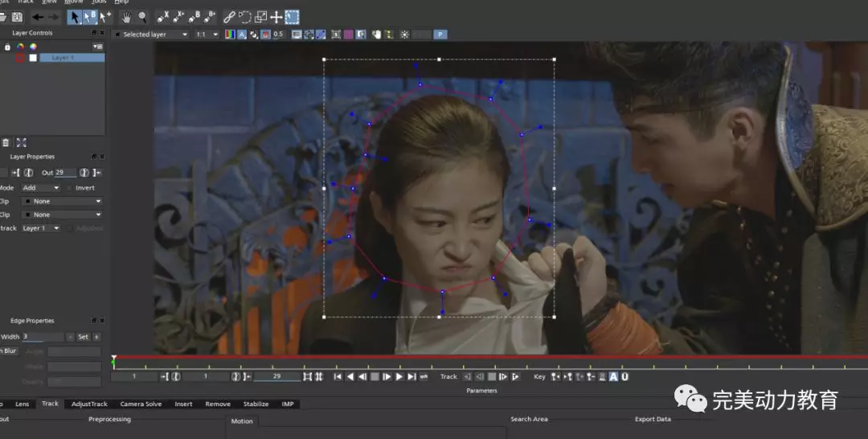This screenshot has width=868, height=439.
Task: Open the Link to track Layer 1 dropdown
Action: pyautogui.click(x=40, y=228)
